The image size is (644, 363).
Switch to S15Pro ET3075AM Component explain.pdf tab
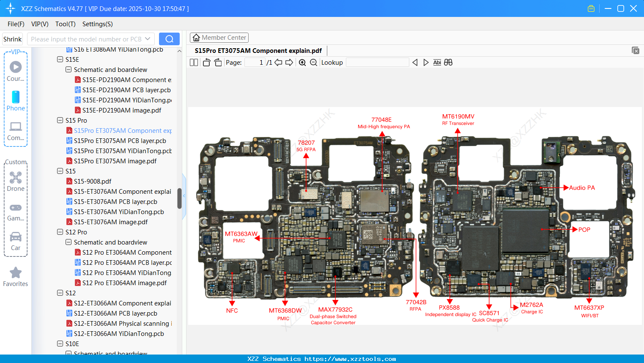257,50
